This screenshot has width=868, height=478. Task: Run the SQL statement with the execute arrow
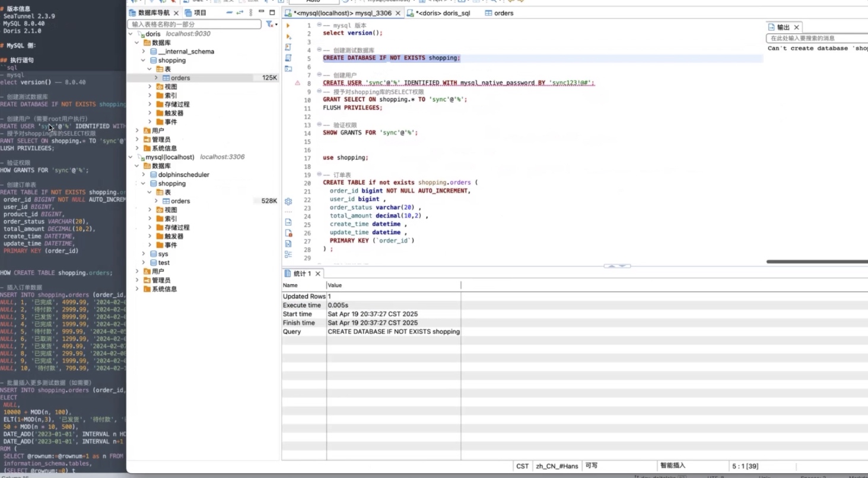(x=288, y=26)
